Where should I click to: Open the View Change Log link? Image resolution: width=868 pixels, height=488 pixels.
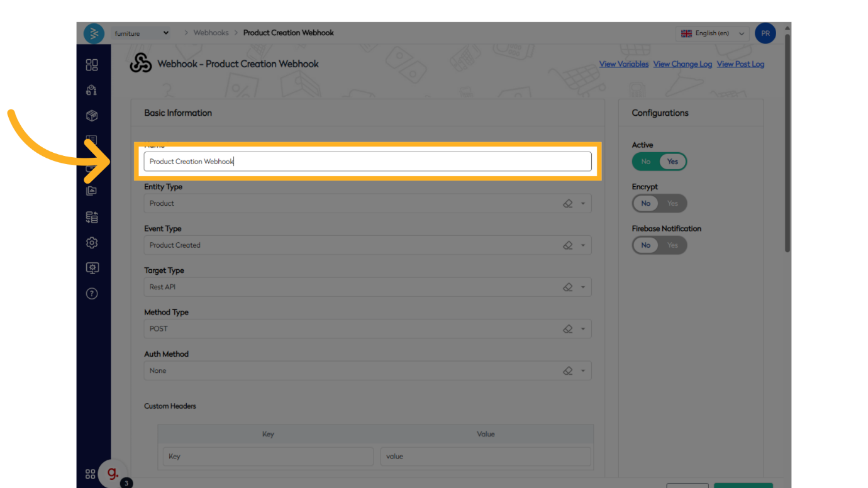click(x=682, y=64)
